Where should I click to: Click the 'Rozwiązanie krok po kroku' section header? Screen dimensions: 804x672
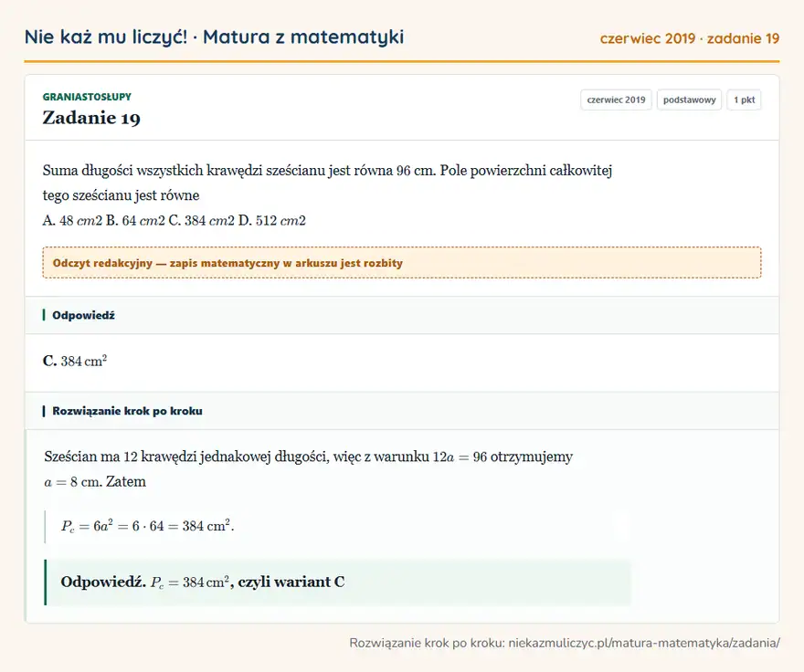(x=402, y=411)
